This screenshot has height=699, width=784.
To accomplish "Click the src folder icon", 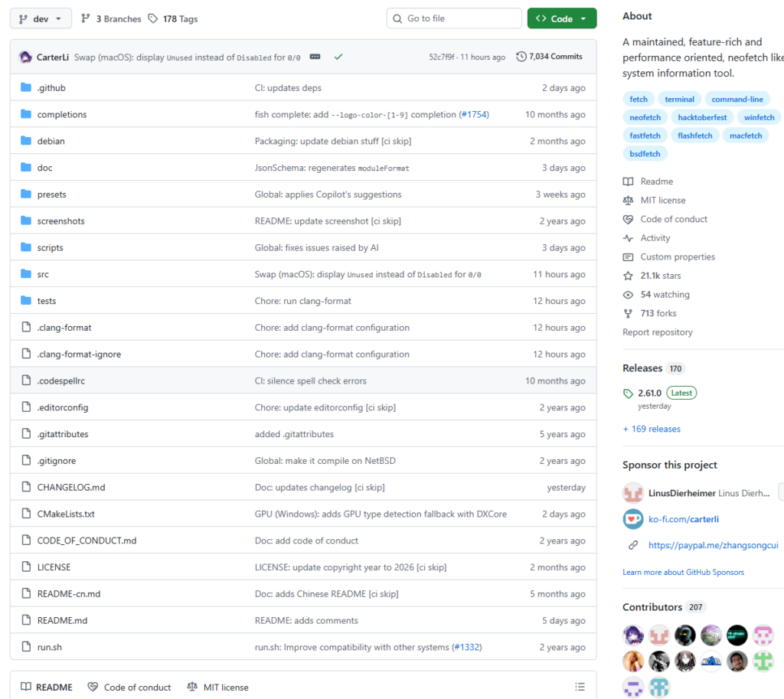I will [25, 274].
